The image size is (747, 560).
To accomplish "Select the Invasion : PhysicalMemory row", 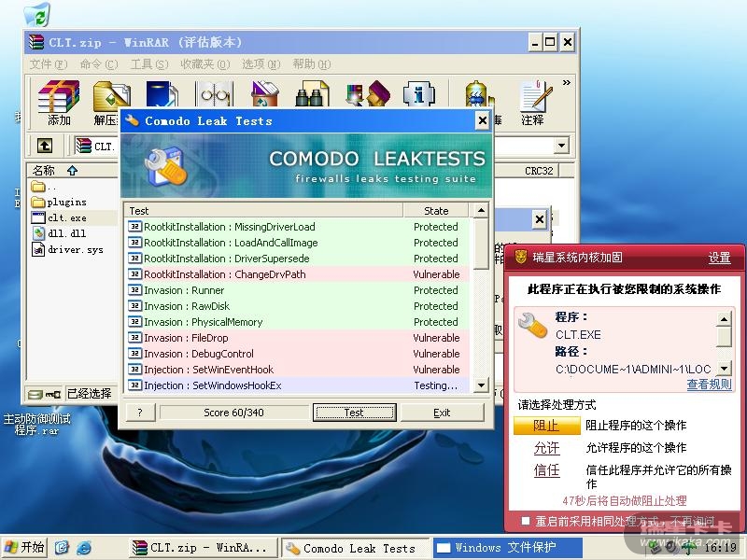I will point(298,322).
